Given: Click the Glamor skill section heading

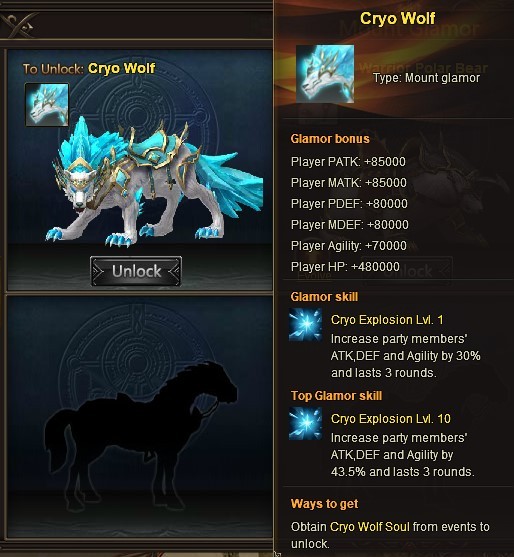Looking at the screenshot, I should click(324, 297).
